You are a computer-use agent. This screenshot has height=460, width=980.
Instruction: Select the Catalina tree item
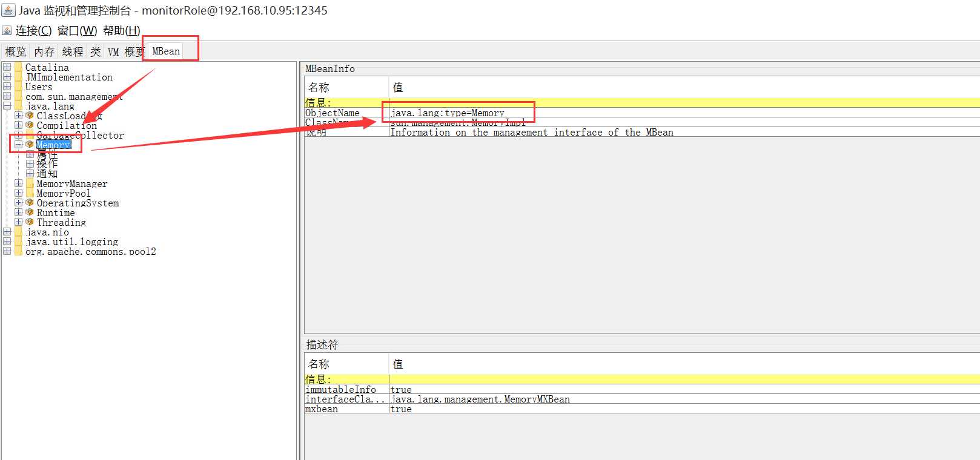click(x=47, y=67)
